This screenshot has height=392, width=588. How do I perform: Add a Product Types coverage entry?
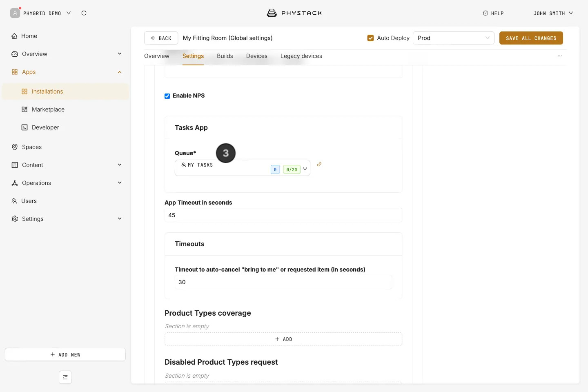click(283, 339)
